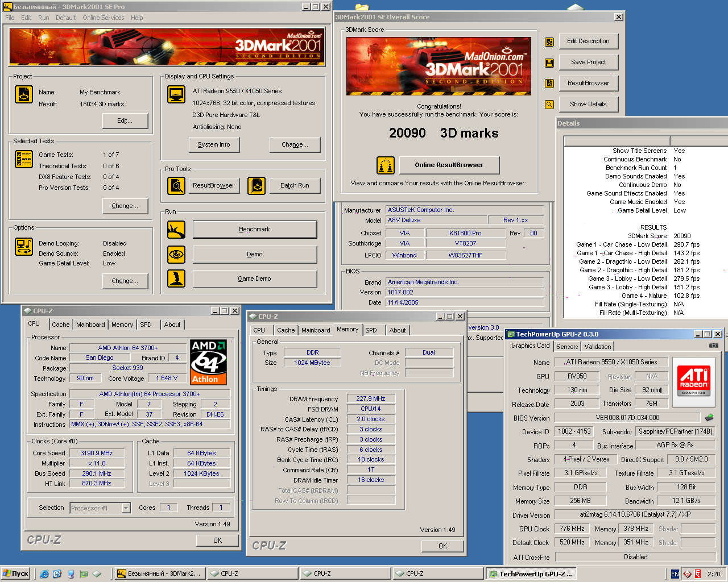Click OK in the CPU-Z CPU window
Image resolution: width=728 pixels, height=582 pixels.
coord(217,540)
